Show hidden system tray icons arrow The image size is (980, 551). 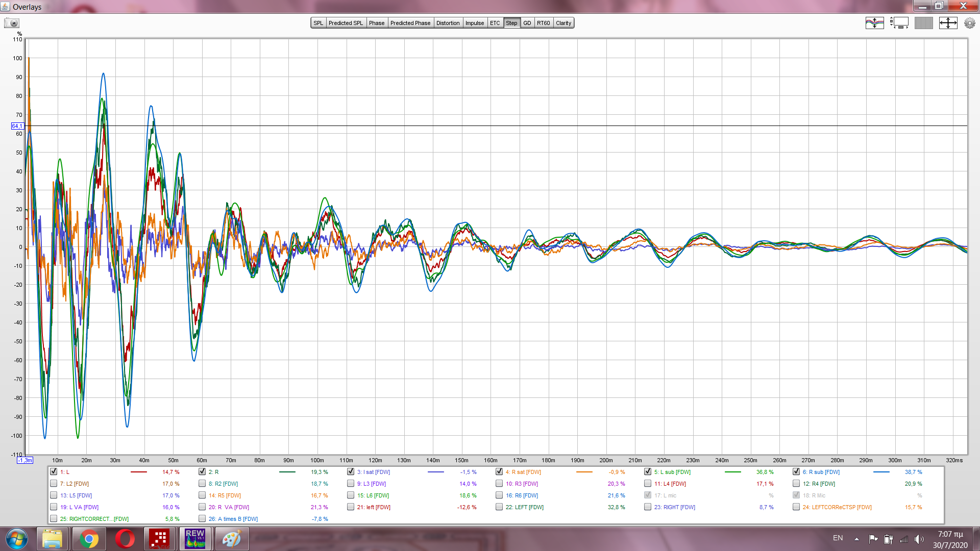click(856, 539)
